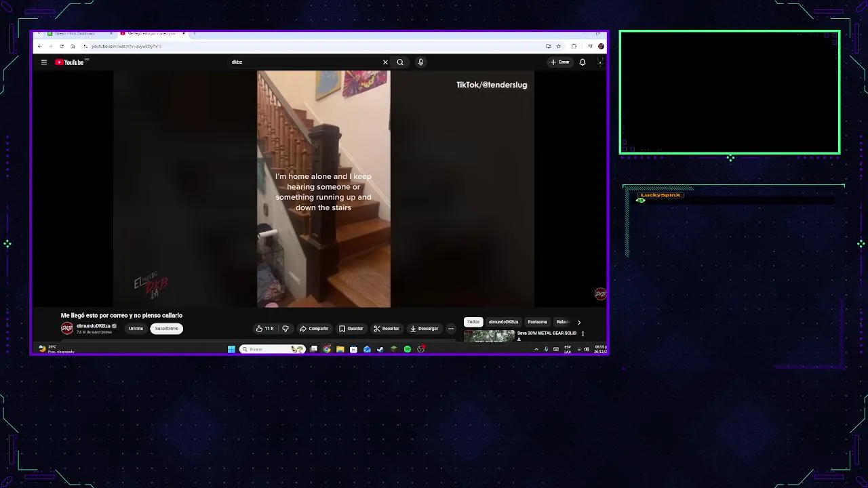Viewport: 868px width, 488px height.
Task: Download video with Descargar button
Action: tap(425, 329)
